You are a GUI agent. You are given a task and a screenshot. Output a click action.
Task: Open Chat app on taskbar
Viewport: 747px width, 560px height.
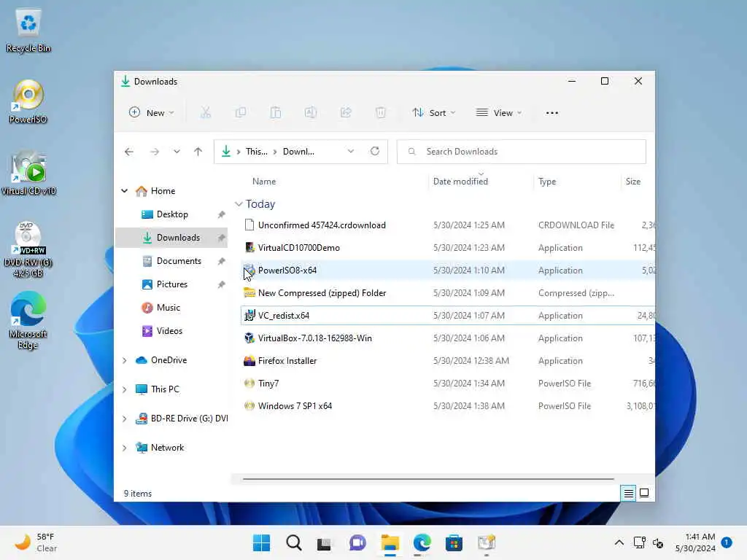coord(357,542)
